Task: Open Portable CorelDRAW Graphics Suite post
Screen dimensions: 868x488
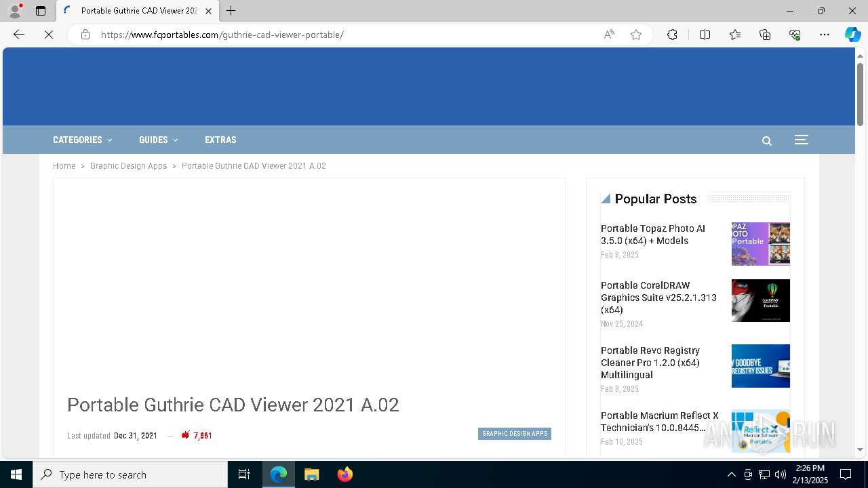Action: [658, 298]
